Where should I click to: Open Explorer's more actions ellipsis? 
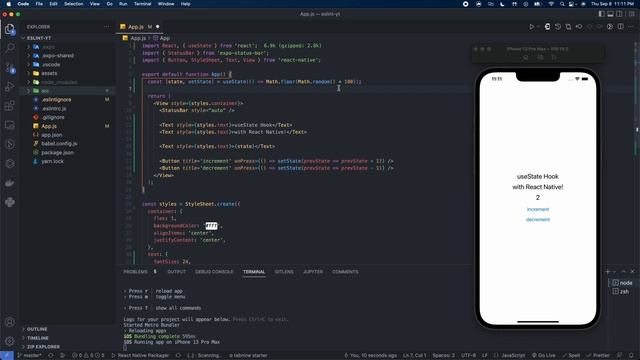(107, 27)
